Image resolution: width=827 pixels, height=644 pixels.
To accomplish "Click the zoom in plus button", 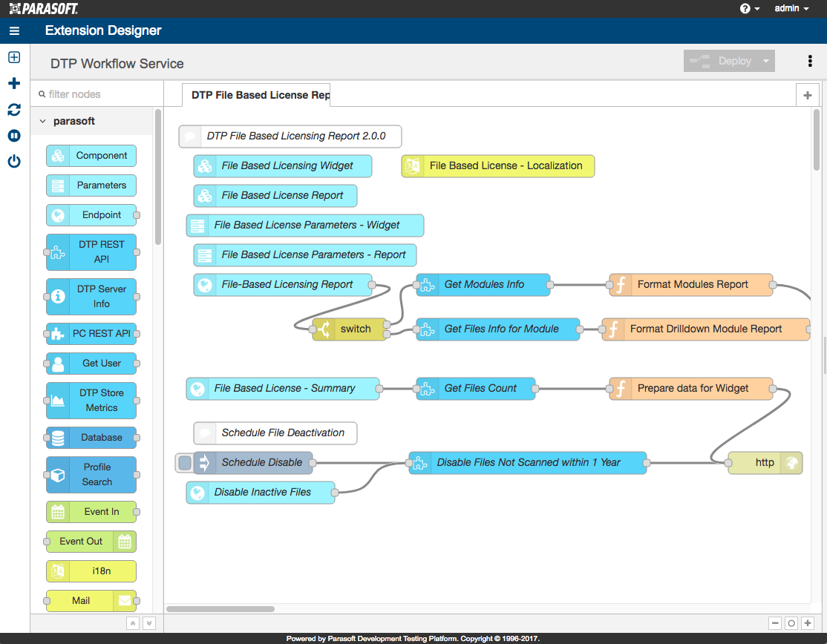I will (x=808, y=623).
